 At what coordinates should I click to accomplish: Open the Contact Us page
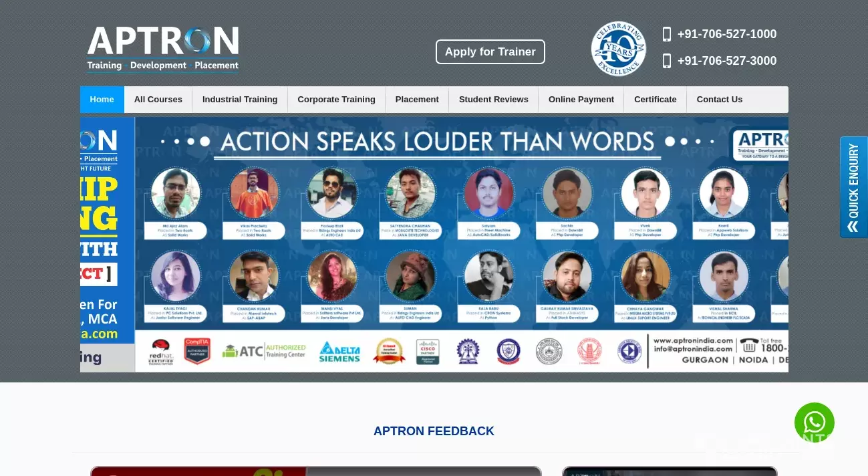coord(720,100)
